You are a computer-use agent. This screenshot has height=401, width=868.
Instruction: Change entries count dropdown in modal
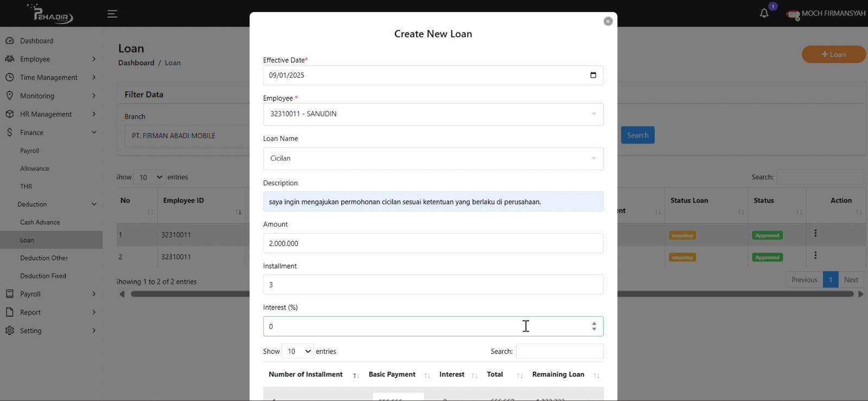click(298, 352)
